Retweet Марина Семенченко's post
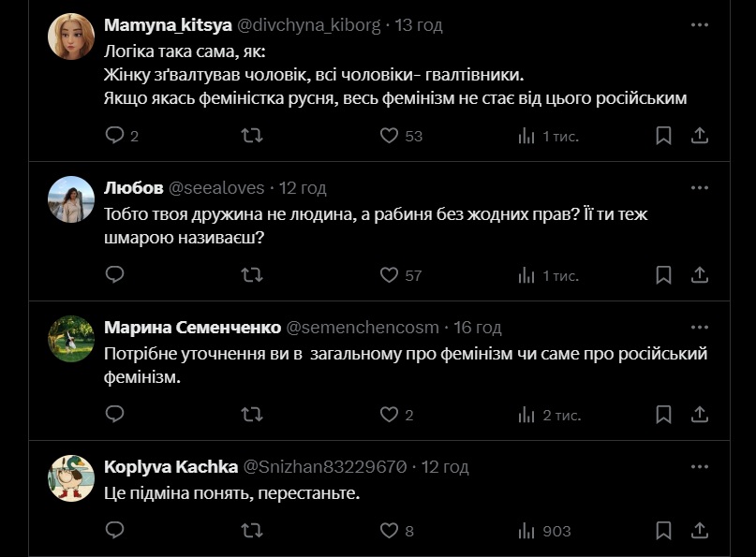The image size is (756, 557). (x=252, y=415)
